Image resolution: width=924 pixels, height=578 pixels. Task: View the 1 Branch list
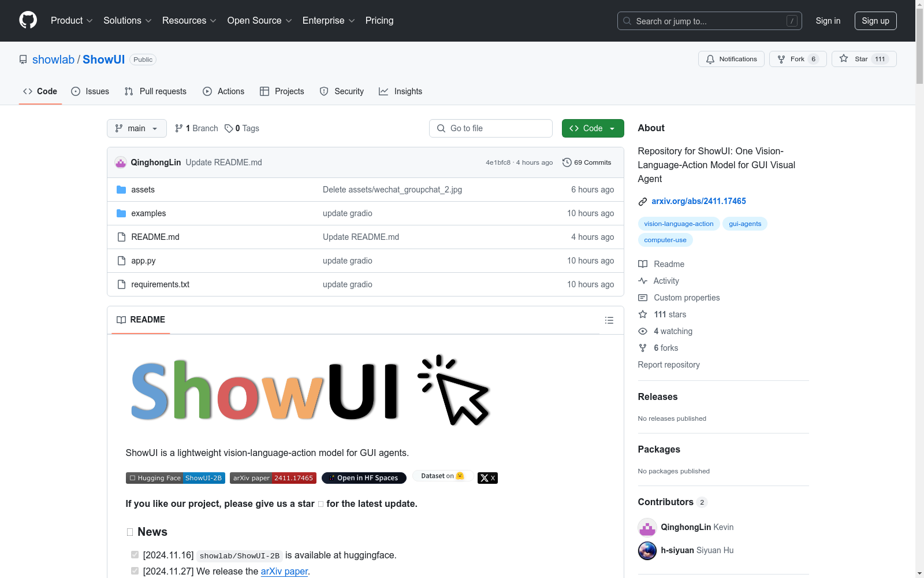point(196,128)
